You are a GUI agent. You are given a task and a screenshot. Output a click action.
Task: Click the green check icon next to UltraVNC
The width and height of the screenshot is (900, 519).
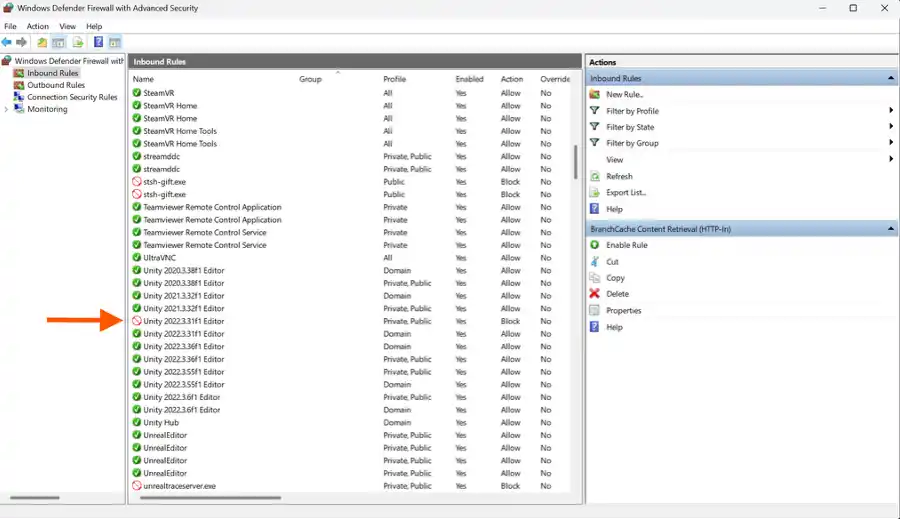pyautogui.click(x=137, y=257)
